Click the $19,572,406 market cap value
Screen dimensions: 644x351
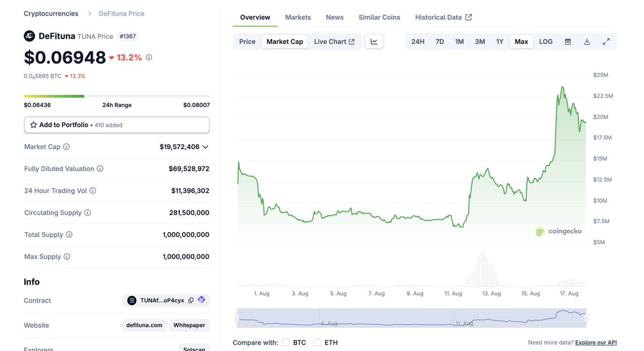[179, 147]
